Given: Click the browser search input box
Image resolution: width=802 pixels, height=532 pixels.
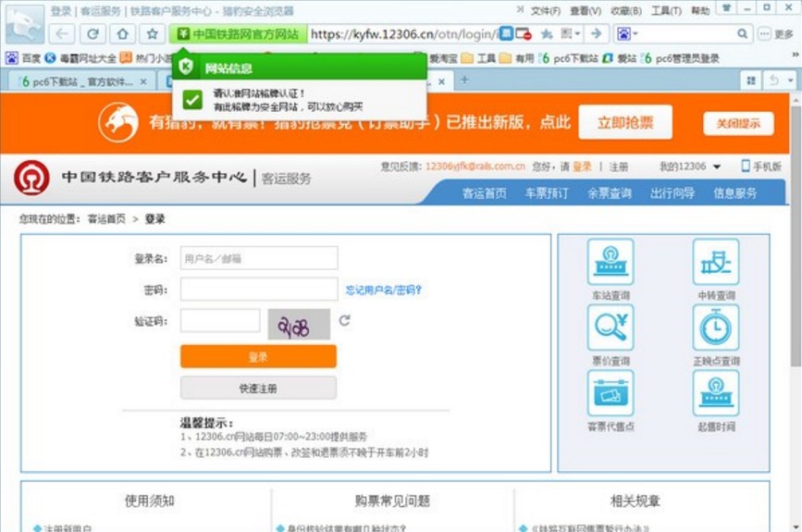Looking at the screenshot, I should 688,33.
